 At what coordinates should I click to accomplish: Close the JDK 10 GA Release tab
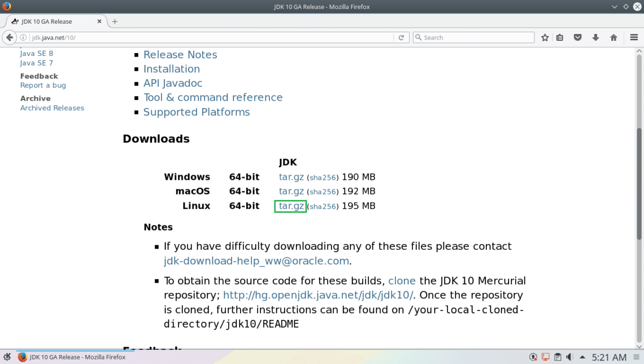[99, 21]
